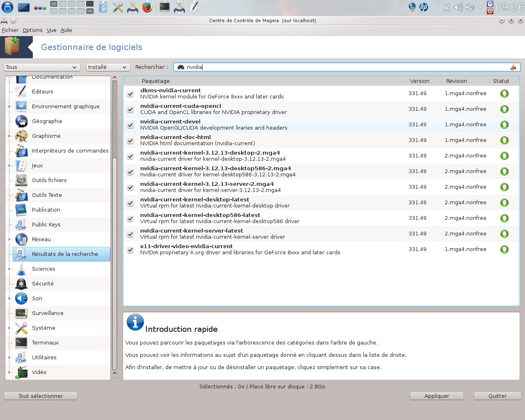Expand the Jeux tree node

[x=9, y=165]
